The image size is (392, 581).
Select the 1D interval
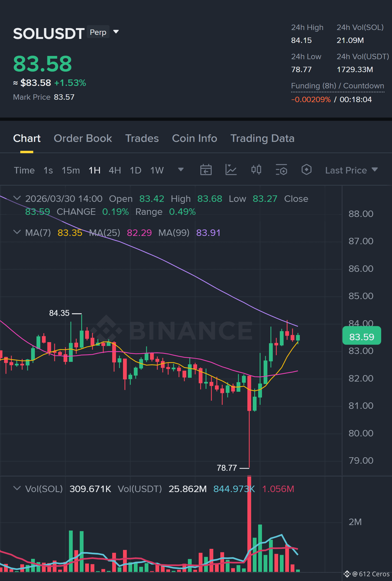(x=135, y=170)
